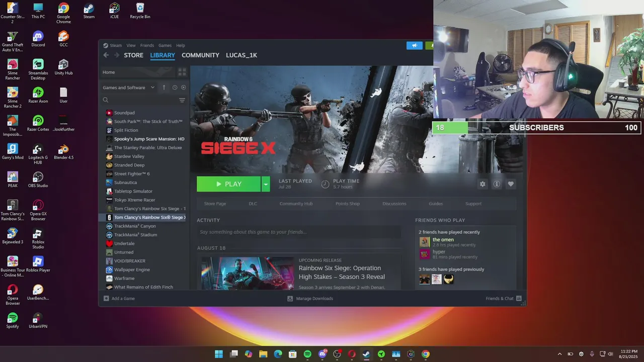Open Manage Downloads

[310, 299]
